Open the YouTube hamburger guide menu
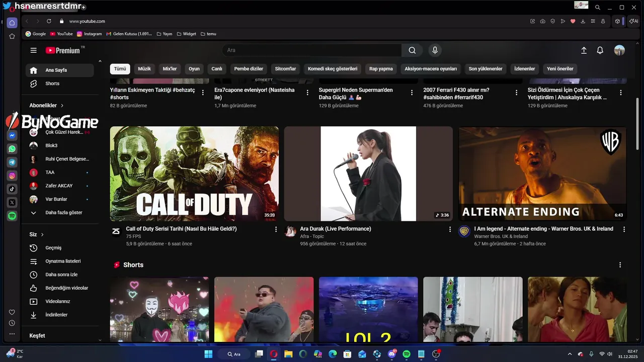This screenshot has height=362, width=644. coord(33,50)
